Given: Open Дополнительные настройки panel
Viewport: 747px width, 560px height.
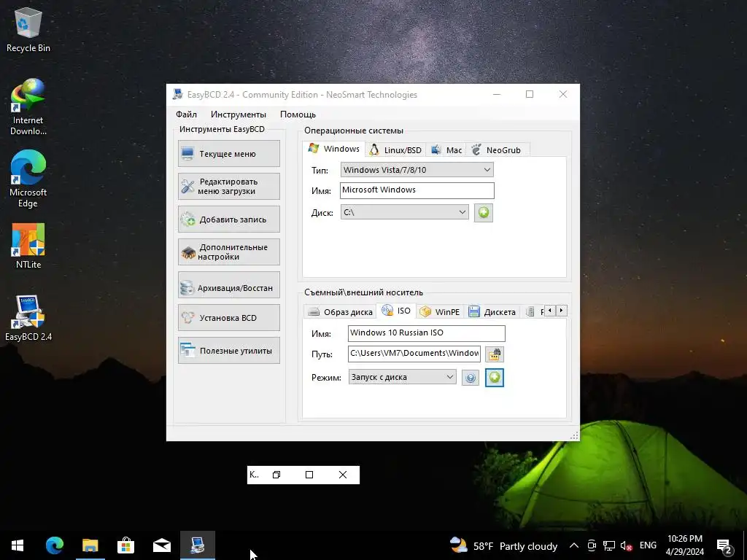Looking at the screenshot, I should (228, 252).
